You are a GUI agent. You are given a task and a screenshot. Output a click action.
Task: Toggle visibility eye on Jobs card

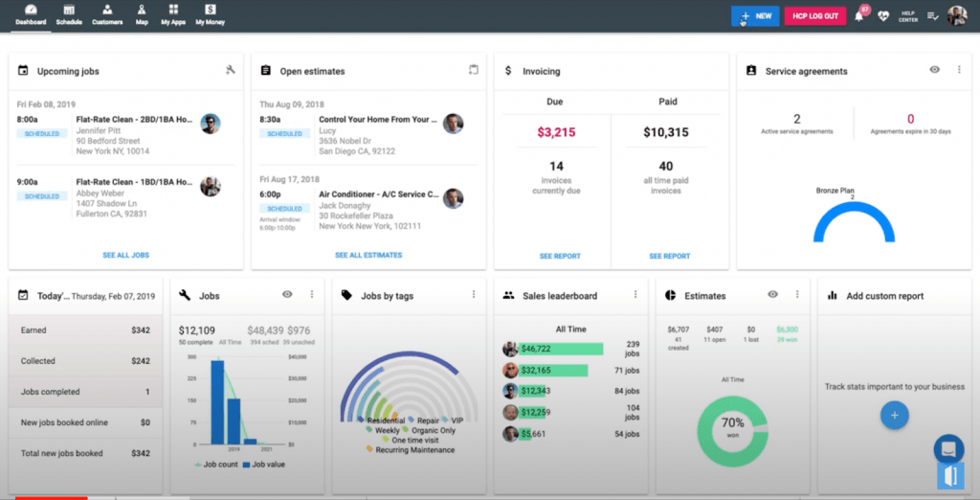287,294
